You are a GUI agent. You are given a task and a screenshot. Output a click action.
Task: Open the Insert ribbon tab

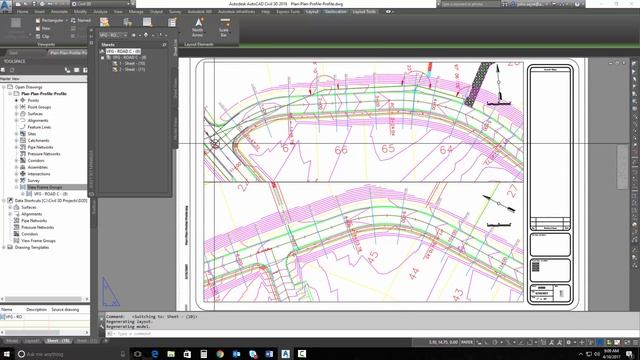[40, 12]
